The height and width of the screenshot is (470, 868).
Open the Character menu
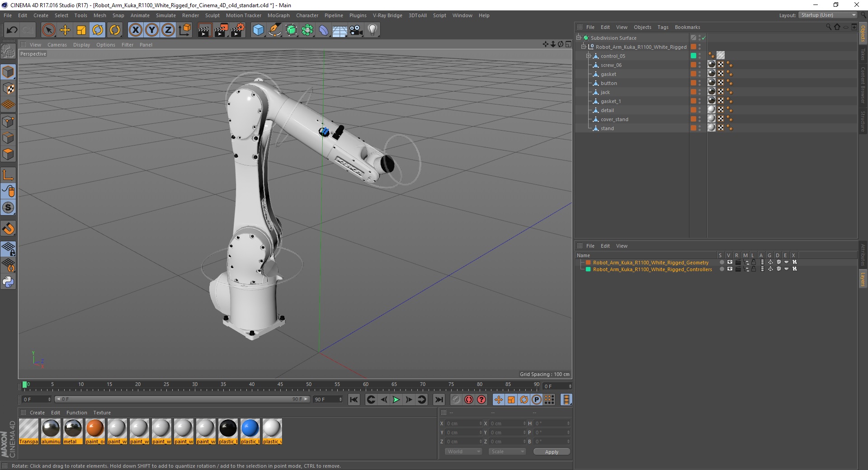coord(307,15)
